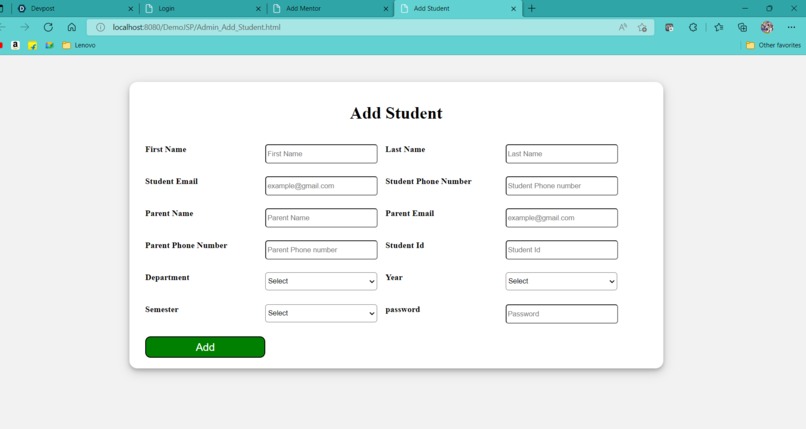Screen dimensions: 806x429
Task: Click the 'First Name' label text
Action: pos(166,150)
